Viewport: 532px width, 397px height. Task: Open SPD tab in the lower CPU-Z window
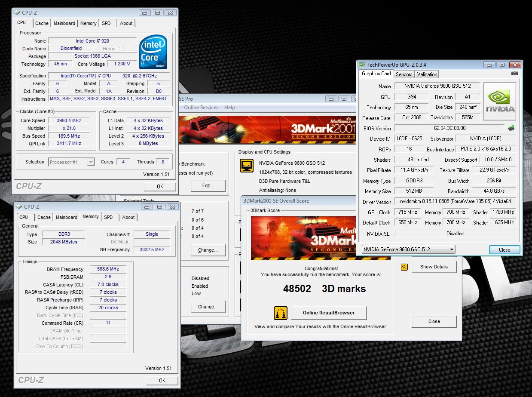[x=108, y=217]
